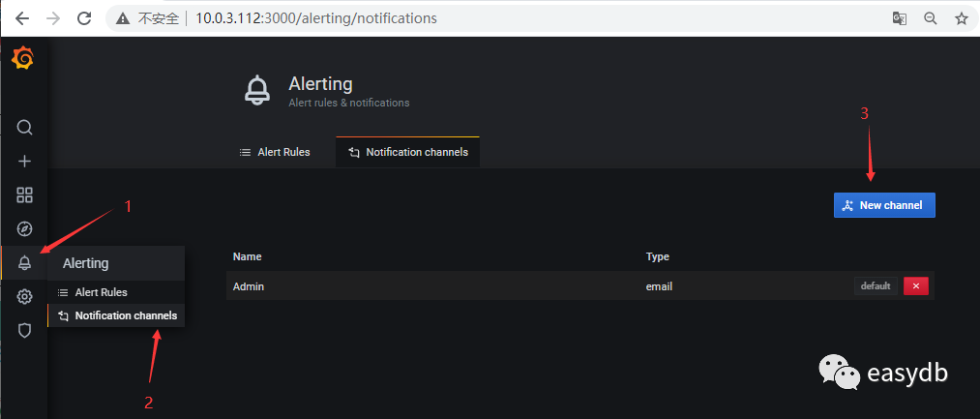Choose Alert Rules in the flyout menu
980x419 pixels.
[116, 292]
